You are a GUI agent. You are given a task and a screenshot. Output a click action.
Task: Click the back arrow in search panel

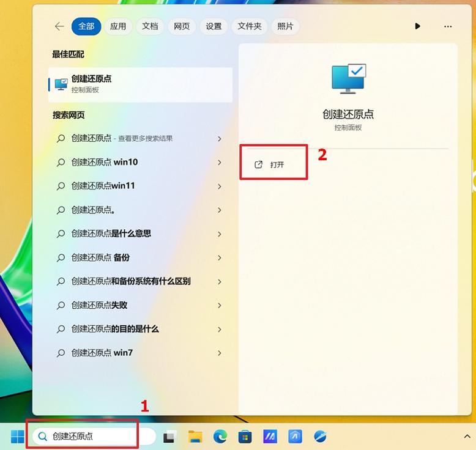pos(59,26)
